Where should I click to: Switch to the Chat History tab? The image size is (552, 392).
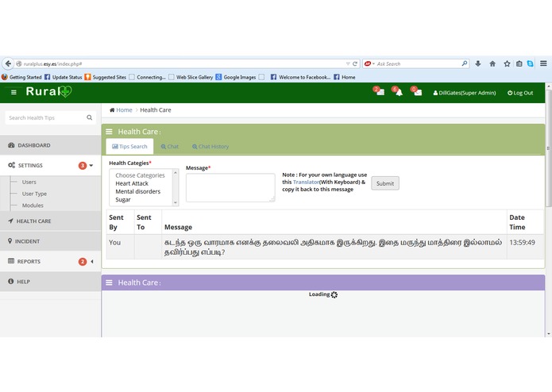pos(210,147)
